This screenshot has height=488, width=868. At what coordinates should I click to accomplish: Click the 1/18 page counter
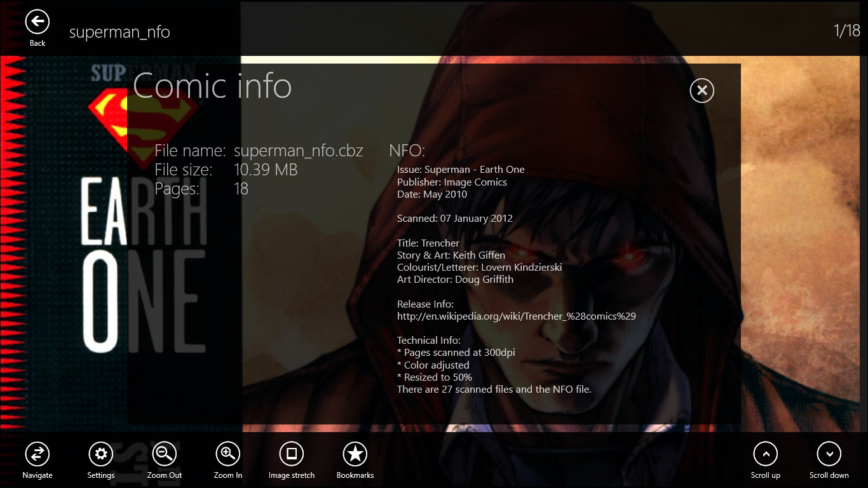(847, 30)
